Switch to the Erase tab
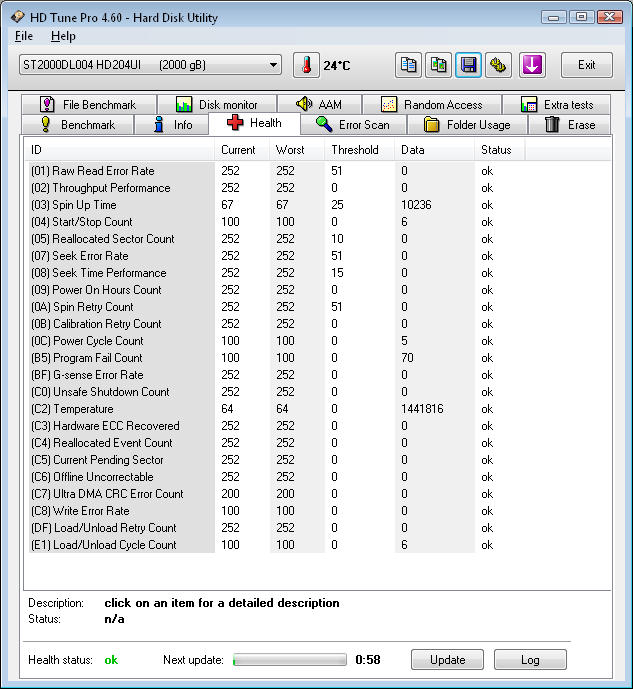The width and height of the screenshot is (633, 689). (x=570, y=125)
